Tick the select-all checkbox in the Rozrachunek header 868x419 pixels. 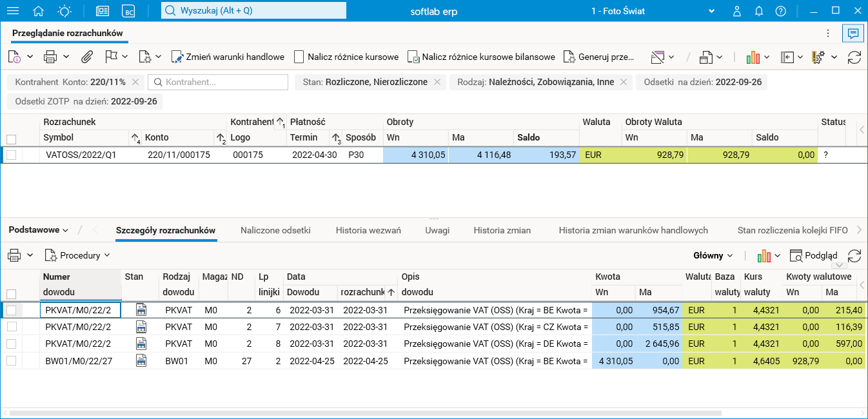[11, 139]
